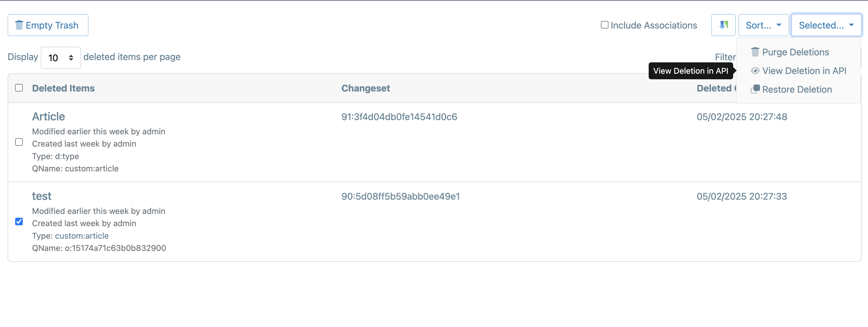Open the Sort... dropdown
The image size is (868, 327).
763,25
